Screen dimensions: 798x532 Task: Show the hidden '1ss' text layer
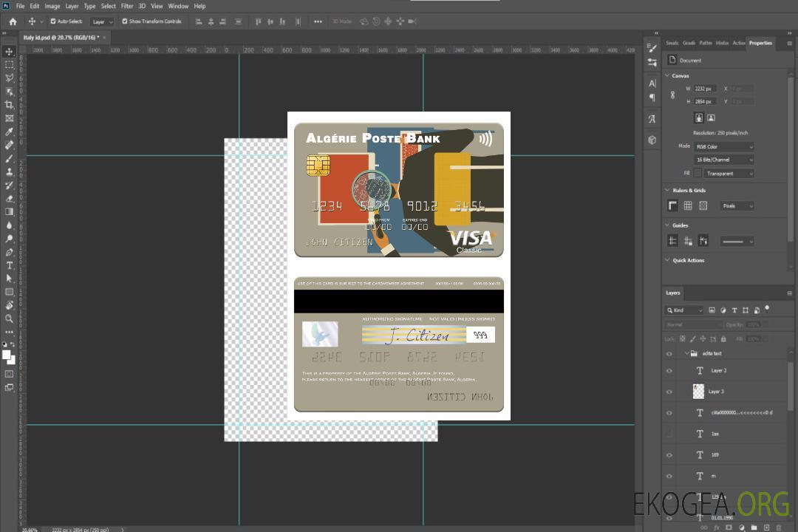click(x=669, y=434)
